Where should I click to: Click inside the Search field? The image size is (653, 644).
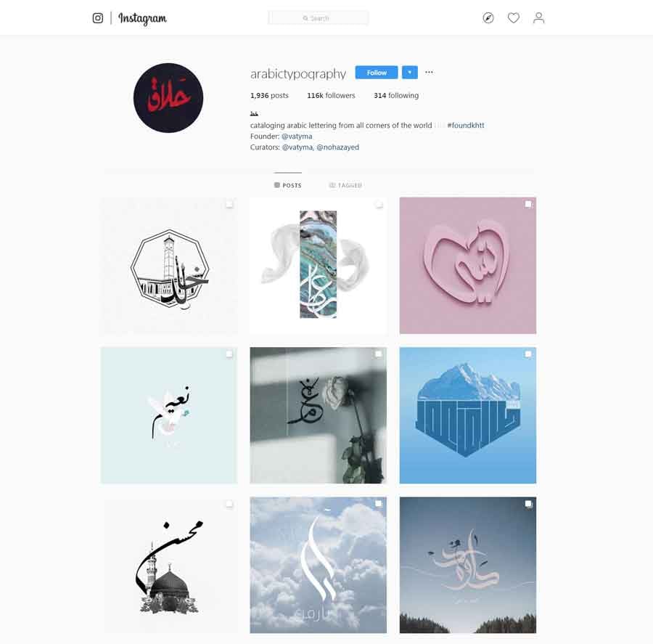[x=319, y=18]
